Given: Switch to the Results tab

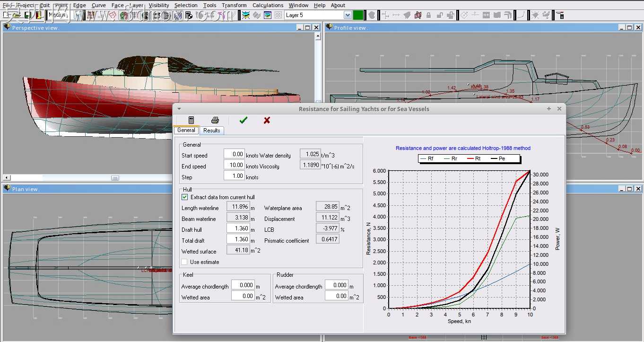Looking at the screenshot, I should (211, 130).
